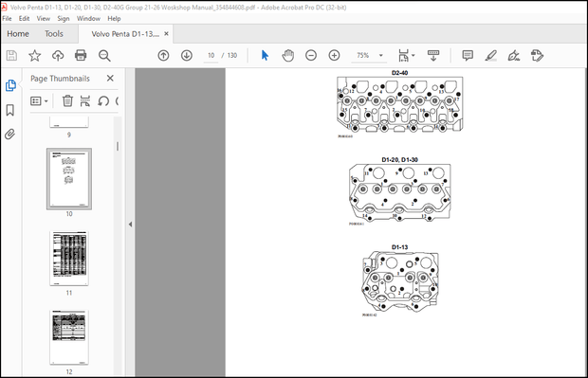Click the stamp tool icon
This screenshot has height=378, width=588.
click(x=537, y=56)
